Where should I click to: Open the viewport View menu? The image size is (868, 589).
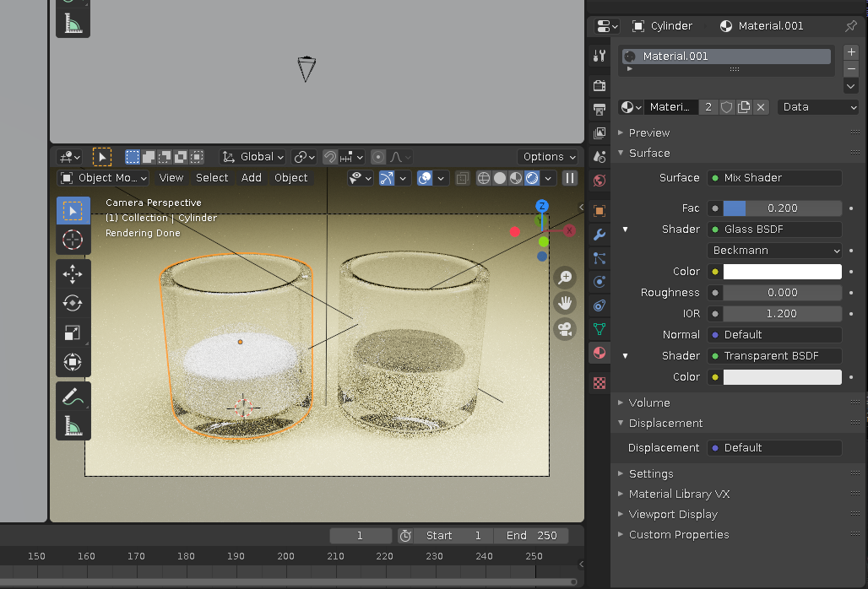point(171,178)
